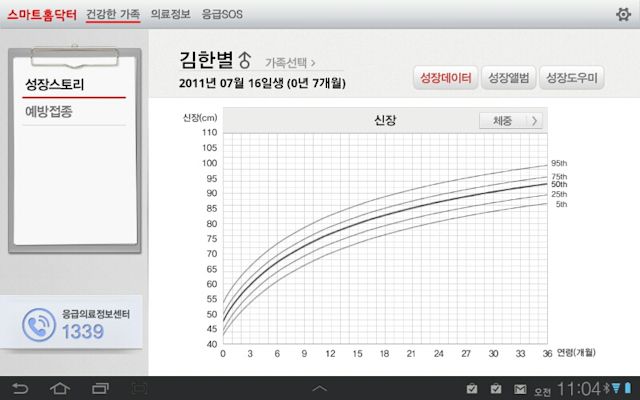Click the 성장앨범 button

pos(509,78)
